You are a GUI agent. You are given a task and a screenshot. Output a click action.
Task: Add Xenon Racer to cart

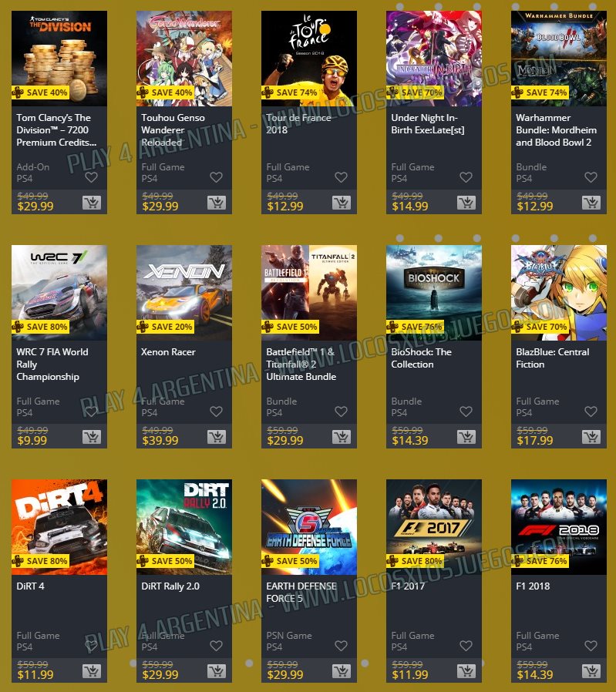217,437
